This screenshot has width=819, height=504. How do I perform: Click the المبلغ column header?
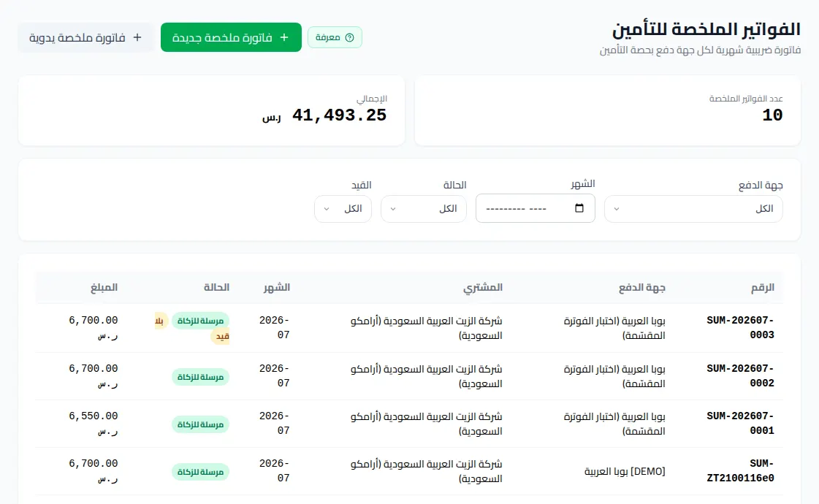coord(104,287)
